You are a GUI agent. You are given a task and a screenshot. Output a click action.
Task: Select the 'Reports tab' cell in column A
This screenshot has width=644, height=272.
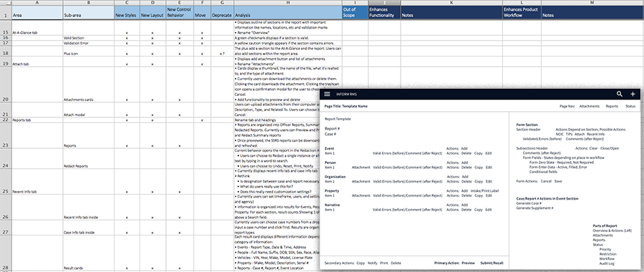(37, 120)
